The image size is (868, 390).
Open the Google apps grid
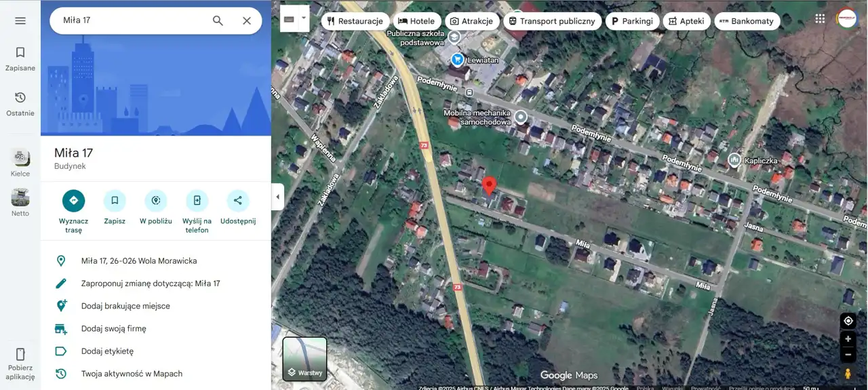[821, 19]
